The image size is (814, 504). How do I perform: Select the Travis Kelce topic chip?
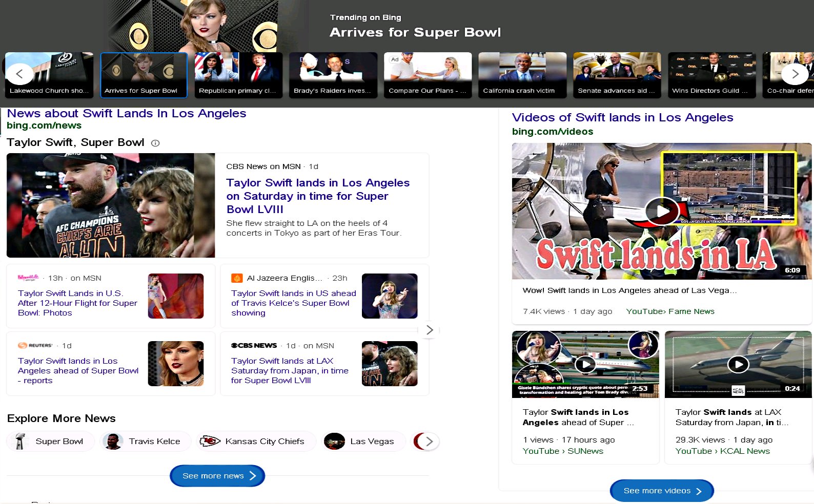[x=146, y=441]
